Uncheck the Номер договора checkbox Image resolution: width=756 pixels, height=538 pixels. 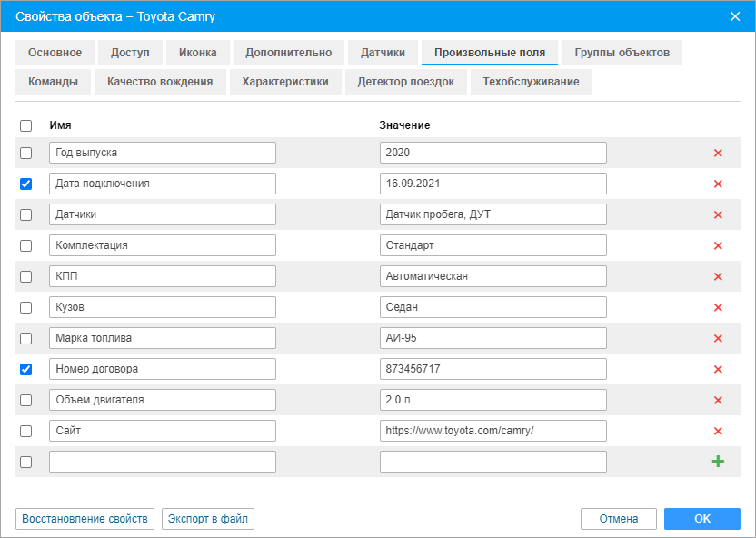click(26, 369)
